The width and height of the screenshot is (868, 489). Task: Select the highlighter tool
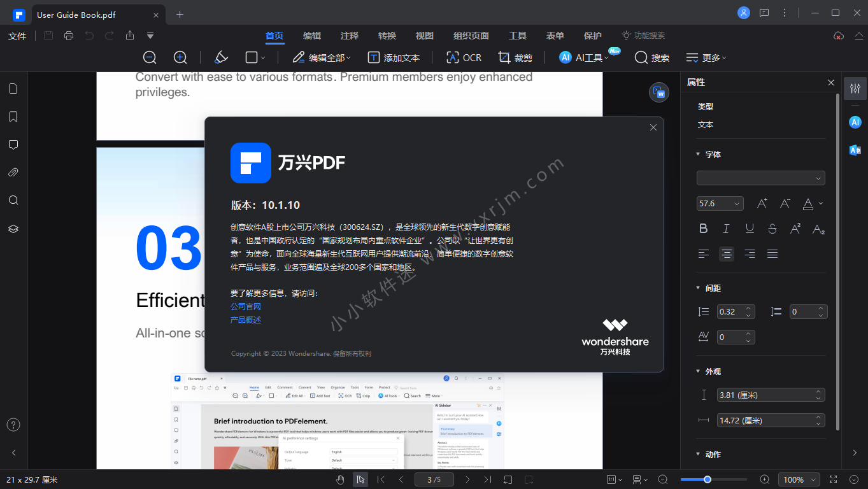(x=221, y=57)
